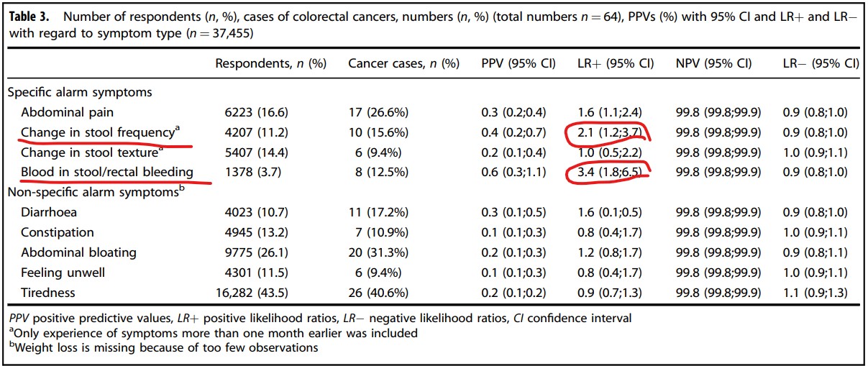Select the 'Table 3.' caption label
Image resolution: width=868 pixels, height=366 pixels.
point(32,17)
